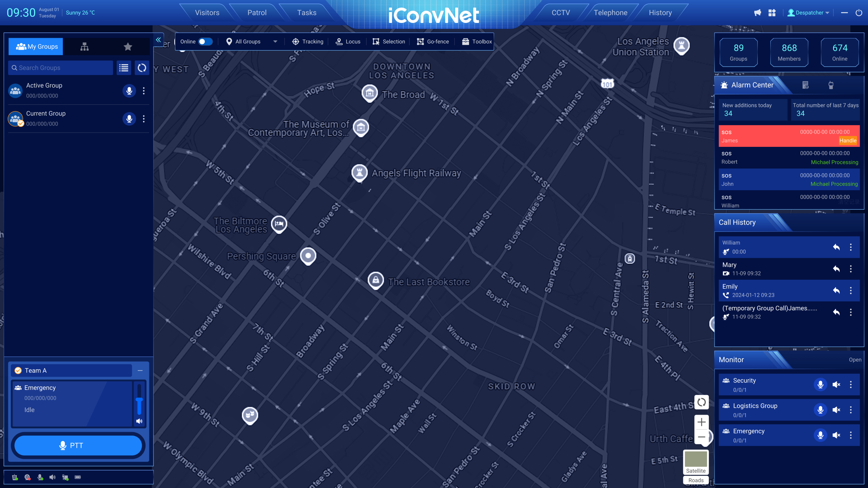Speak to Logistics Group via microphone
This screenshot has height=488, width=868.
[820, 410]
